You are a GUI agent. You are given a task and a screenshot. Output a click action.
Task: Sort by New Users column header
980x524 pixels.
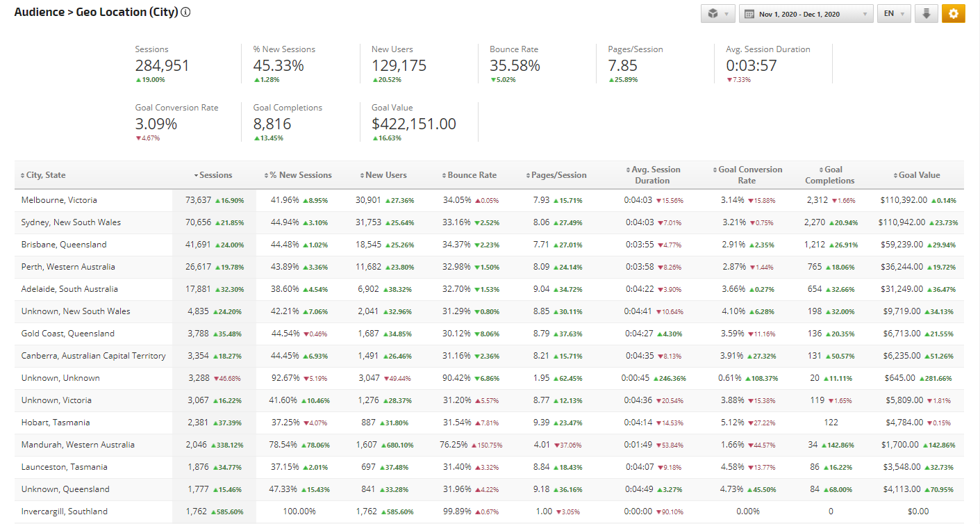[385, 175]
